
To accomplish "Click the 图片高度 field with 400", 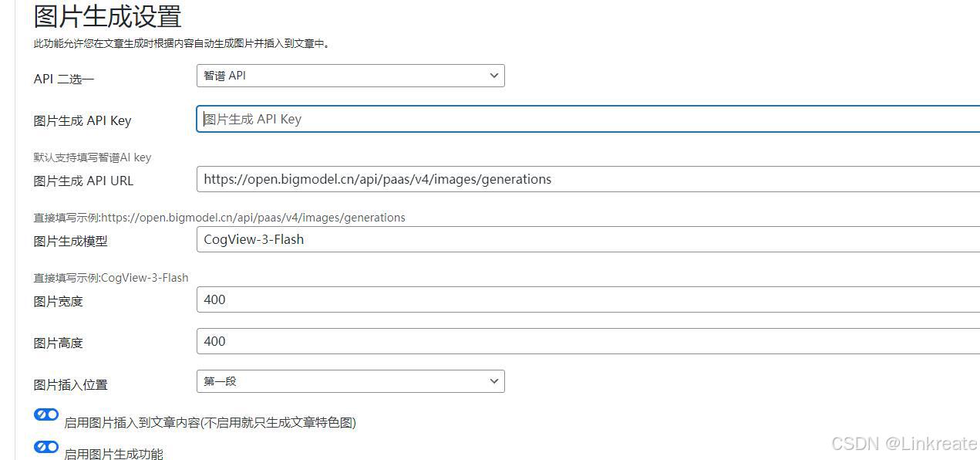I will coord(588,341).
